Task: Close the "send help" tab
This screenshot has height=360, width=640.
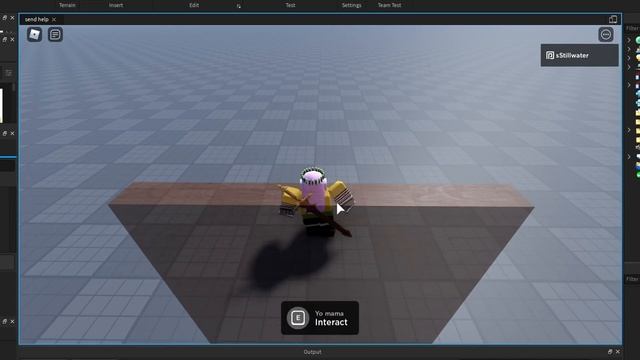Action: pyautogui.click(x=54, y=19)
